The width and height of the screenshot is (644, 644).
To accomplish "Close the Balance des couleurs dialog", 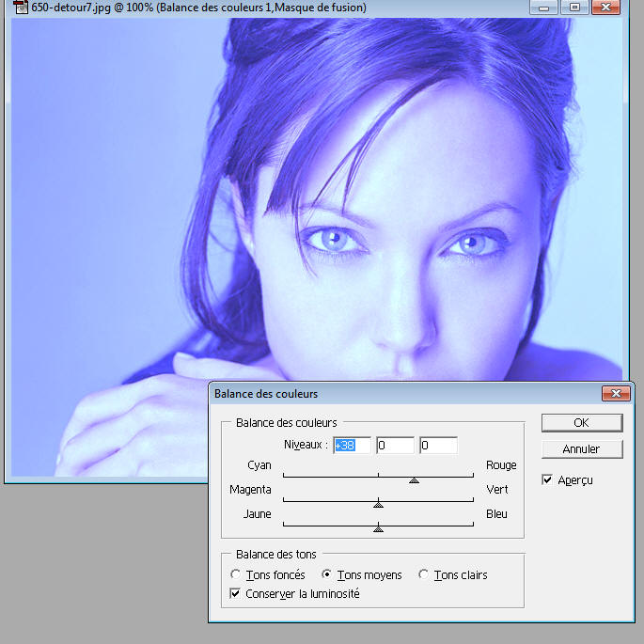I will click(616, 394).
